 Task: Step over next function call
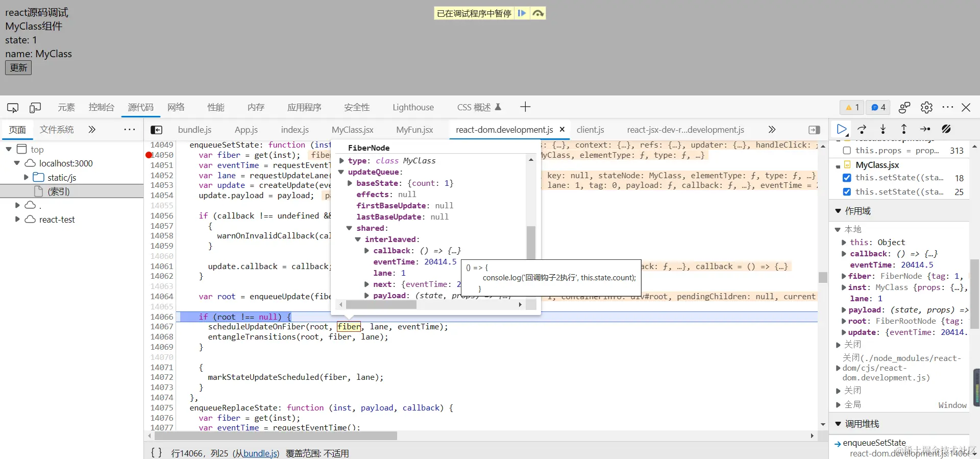click(862, 129)
